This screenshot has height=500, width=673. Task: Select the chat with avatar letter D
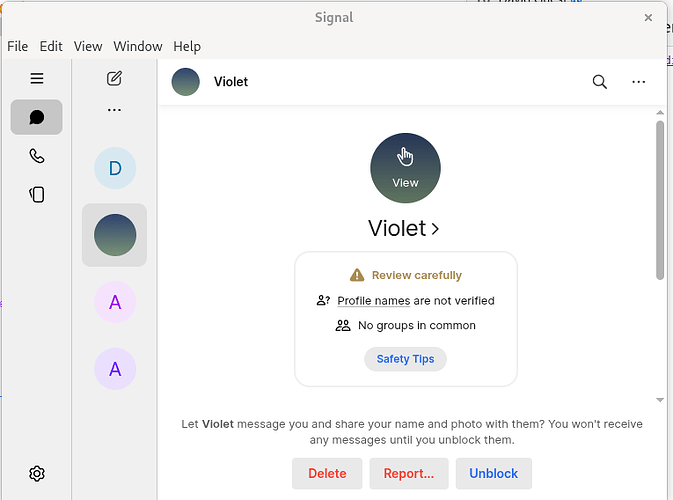114,168
